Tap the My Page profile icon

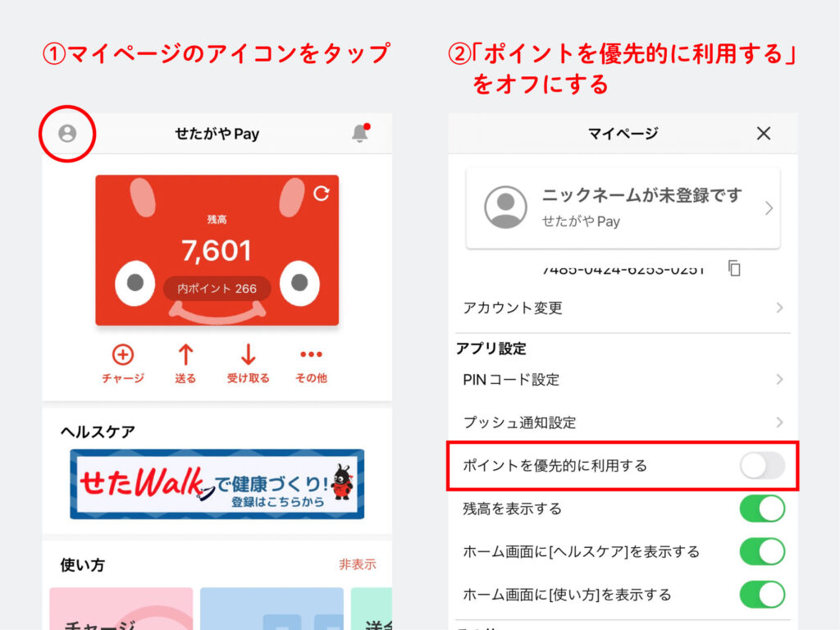coord(67,134)
